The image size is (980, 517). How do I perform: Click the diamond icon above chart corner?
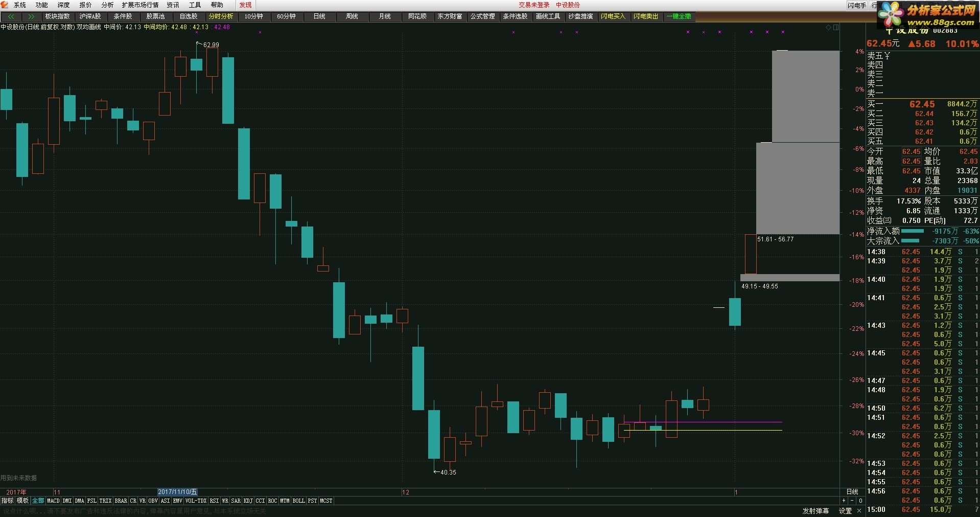829,28
